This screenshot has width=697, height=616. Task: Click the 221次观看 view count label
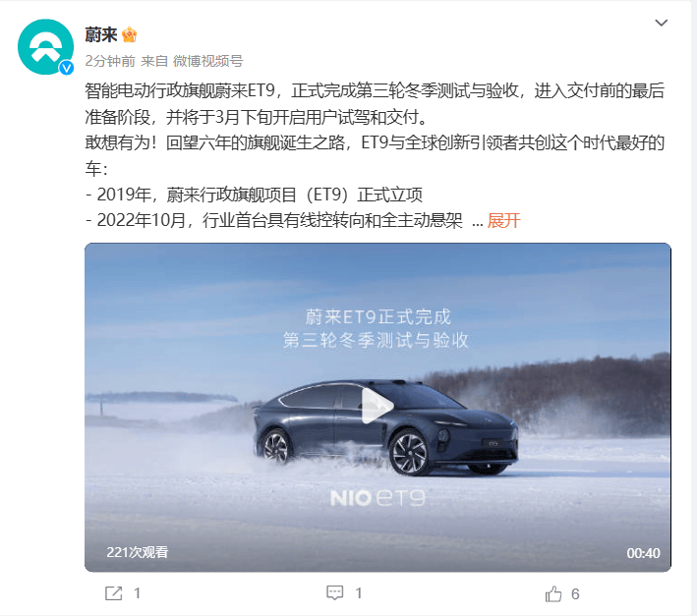coord(138,552)
